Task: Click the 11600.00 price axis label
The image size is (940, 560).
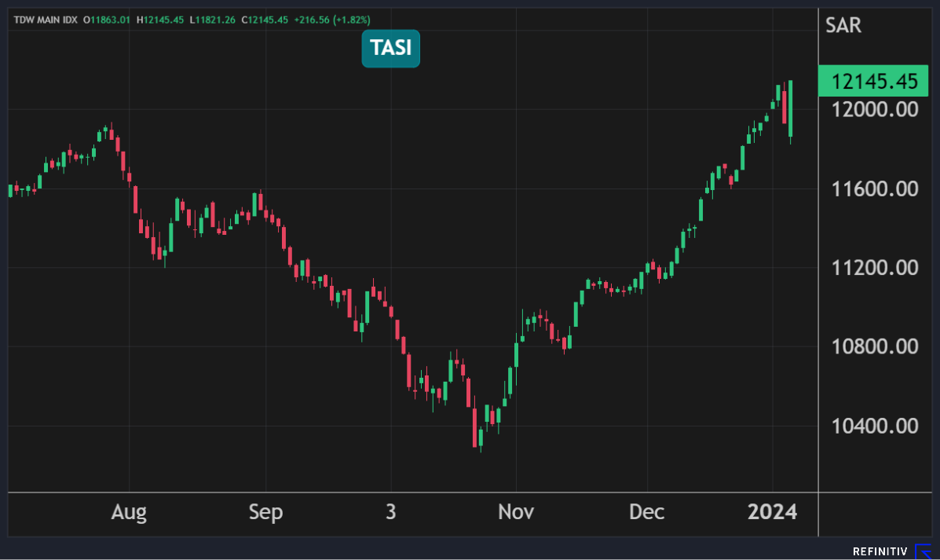Action: point(875,188)
